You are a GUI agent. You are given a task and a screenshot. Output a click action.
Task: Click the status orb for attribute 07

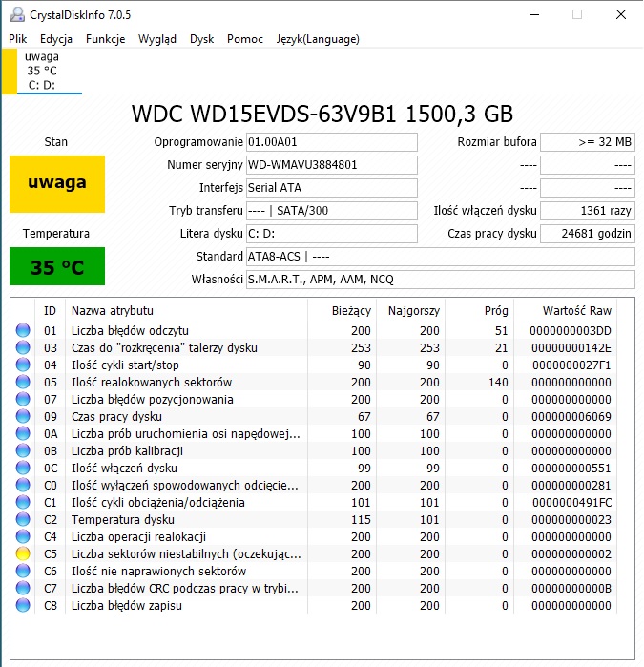pos(23,399)
